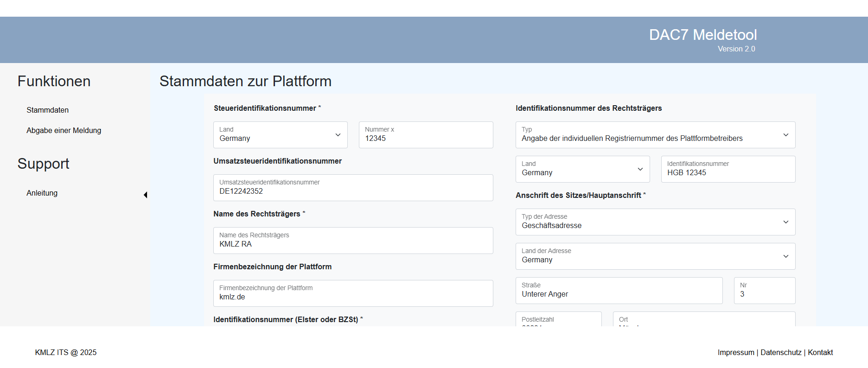Focus the Umsatzsteueridentifikationsnummer text field
The height and width of the screenshot is (368, 868).
point(353,188)
